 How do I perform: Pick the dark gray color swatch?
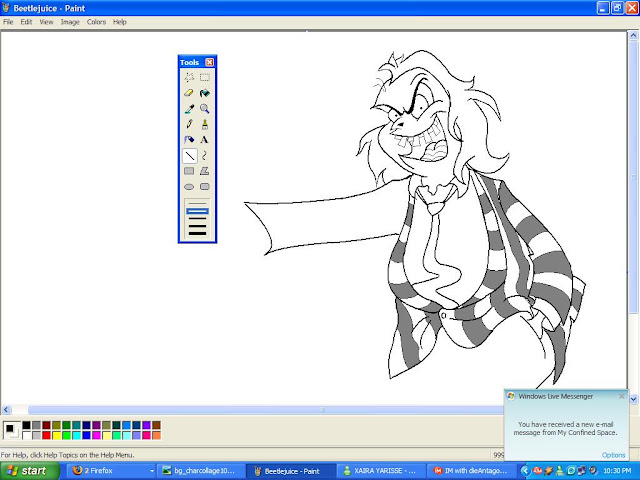pyautogui.click(x=36, y=425)
